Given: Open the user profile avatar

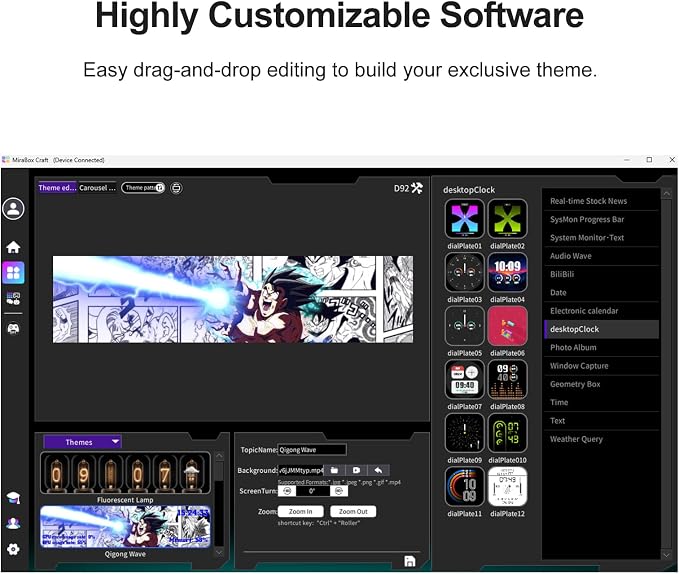Looking at the screenshot, I should [13, 209].
